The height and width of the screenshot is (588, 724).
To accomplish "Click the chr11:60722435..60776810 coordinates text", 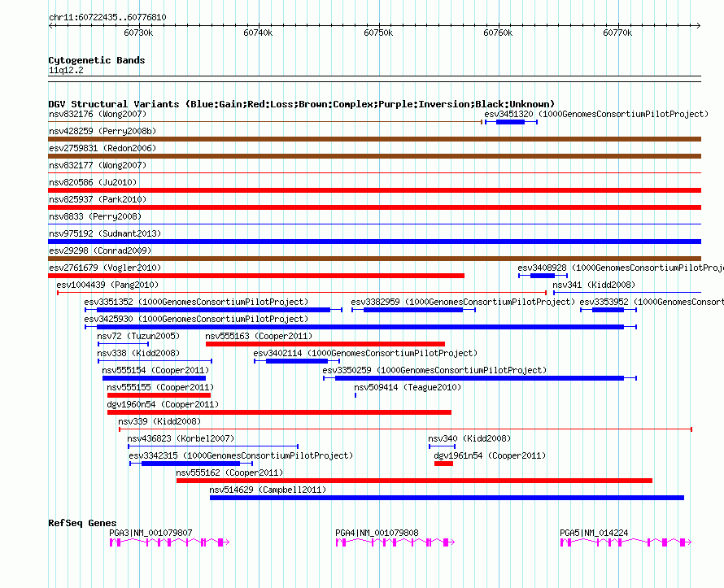I will pos(107,17).
